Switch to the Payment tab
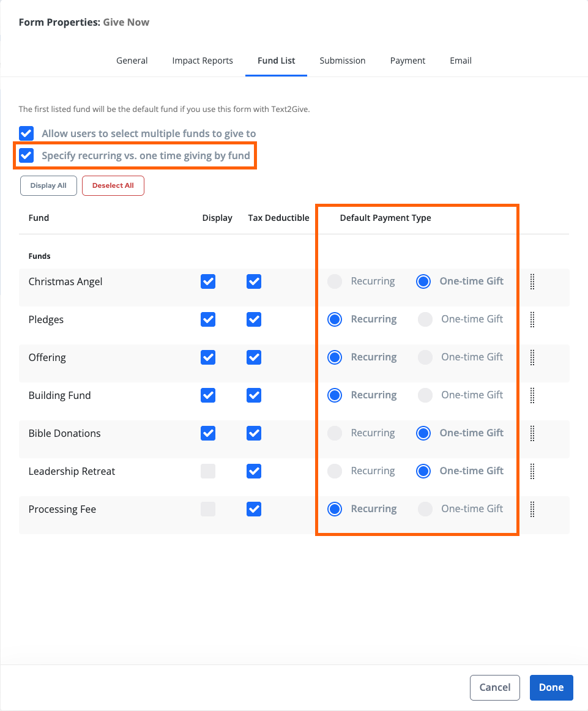 click(408, 61)
